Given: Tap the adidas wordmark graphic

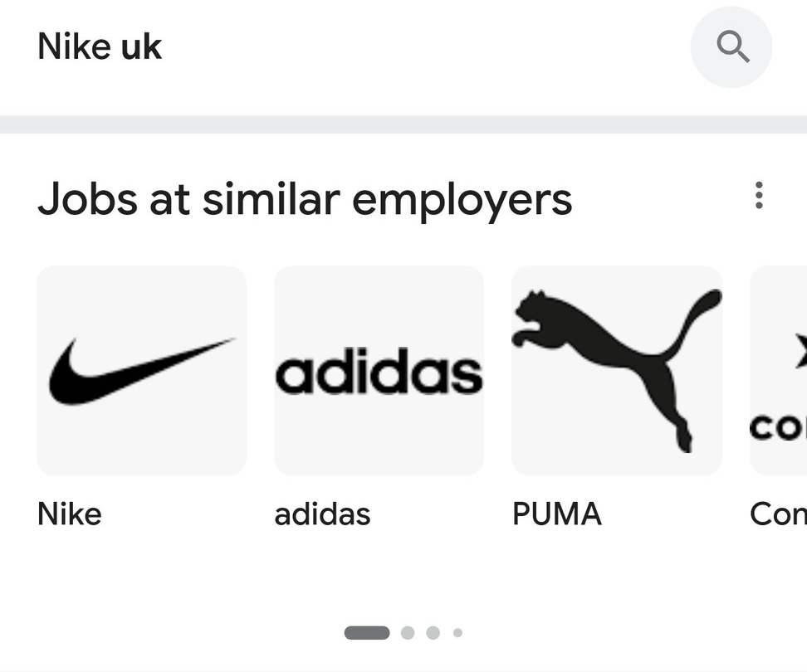Looking at the screenshot, I should click(379, 370).
